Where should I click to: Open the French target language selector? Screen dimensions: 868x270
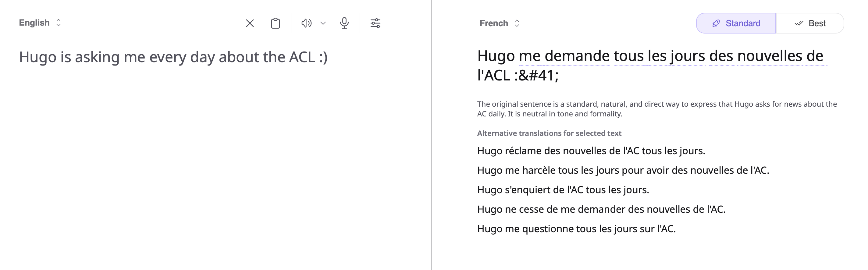(499, 23)
